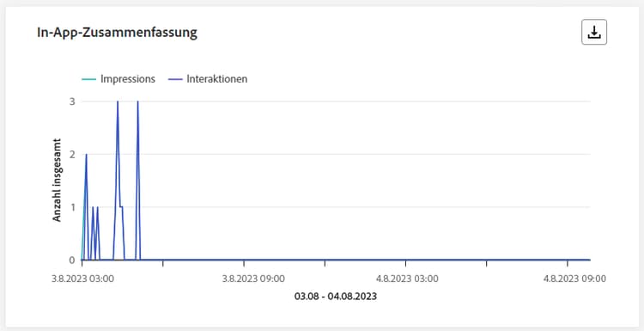Image resolution: width=644 pixels, height=331 pixels.
Task: Click the y-axis label 2
Action: [x=72, y=155]
